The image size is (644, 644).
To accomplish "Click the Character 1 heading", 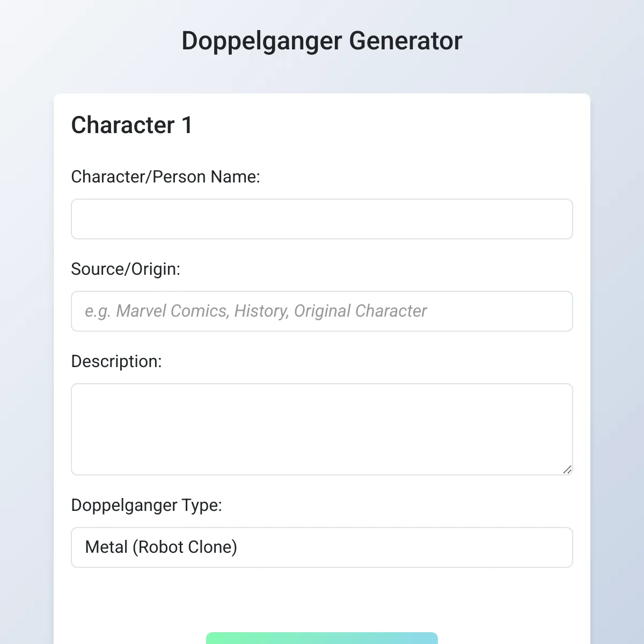I will [x=132, y=126].
